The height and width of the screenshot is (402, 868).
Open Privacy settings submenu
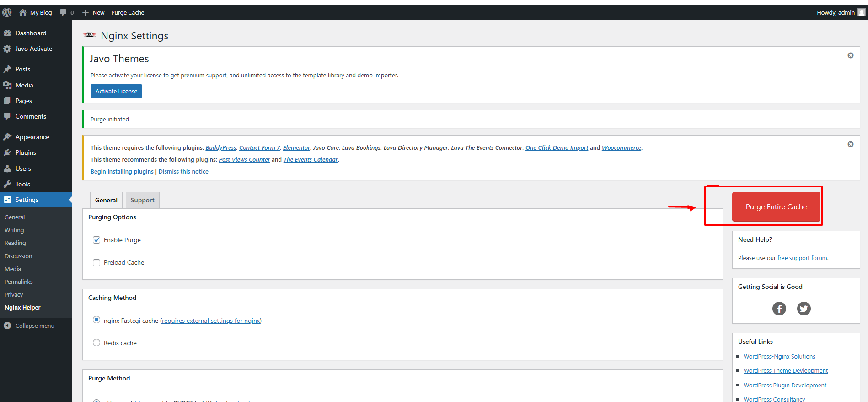14,294
